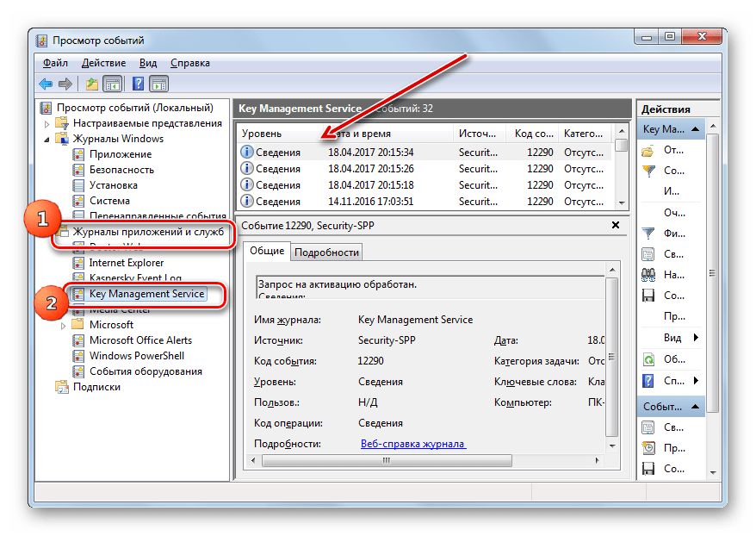Switch to the Общие tab
This screenshot has height=536, width=756.
(x=267, y=251)
